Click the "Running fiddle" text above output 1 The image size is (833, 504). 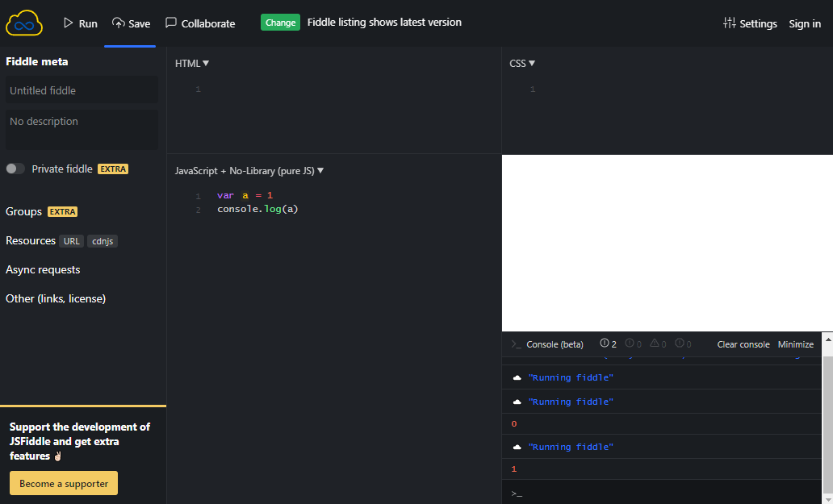[571, 447]
